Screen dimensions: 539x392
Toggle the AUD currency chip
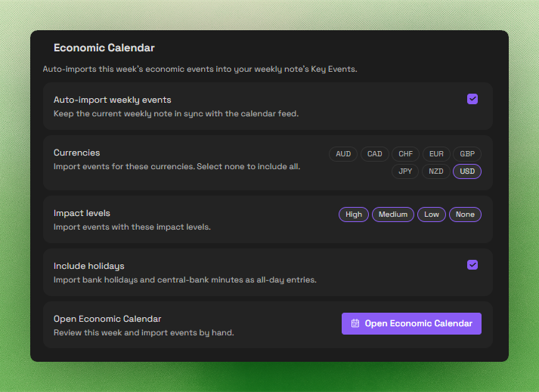(343, 154)
